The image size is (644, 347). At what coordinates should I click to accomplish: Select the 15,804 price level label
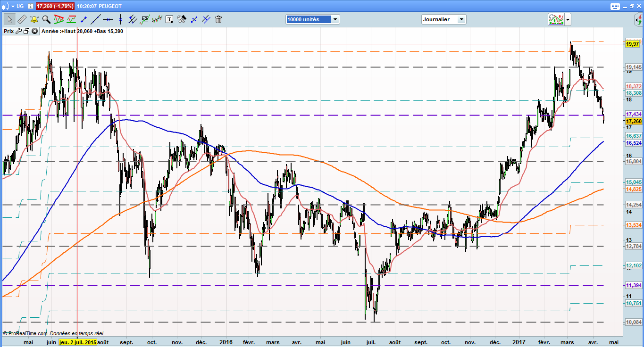[x=634, y=161]
